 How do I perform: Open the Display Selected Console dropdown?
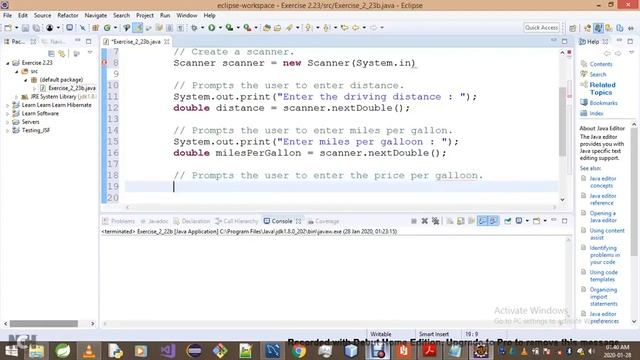click(x=527, y=221)
